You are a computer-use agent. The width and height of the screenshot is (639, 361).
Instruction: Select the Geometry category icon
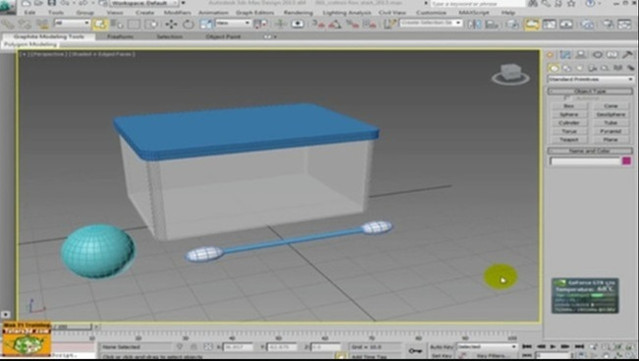point(553,68)
